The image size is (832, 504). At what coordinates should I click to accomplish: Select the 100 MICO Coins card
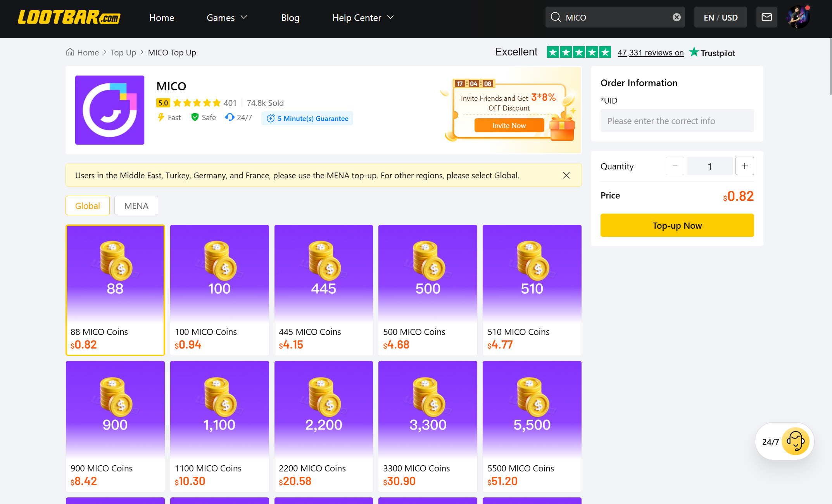point(219,290)
